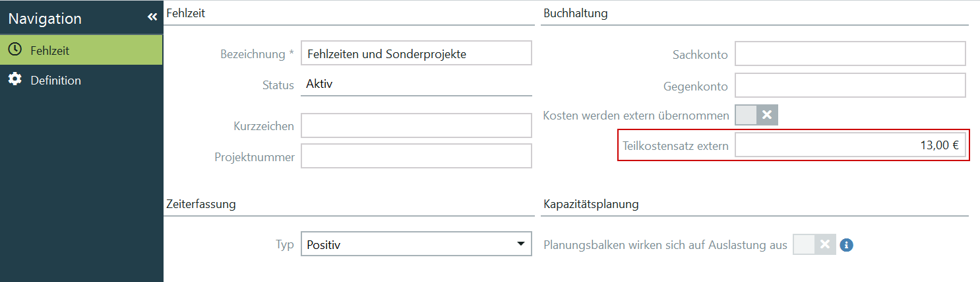Select the Sachkonto input field

coord(850,54)
